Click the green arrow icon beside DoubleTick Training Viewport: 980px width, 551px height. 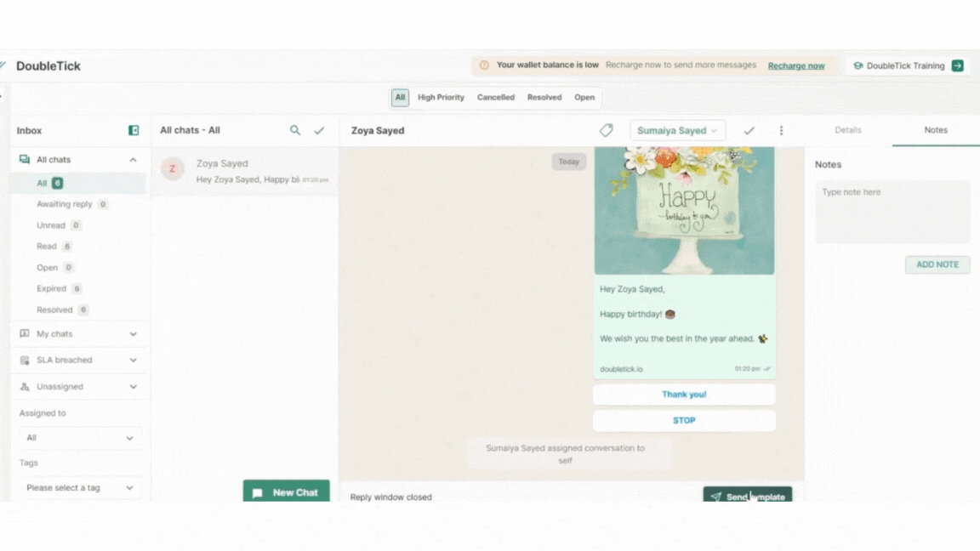(x=957, y=66)
